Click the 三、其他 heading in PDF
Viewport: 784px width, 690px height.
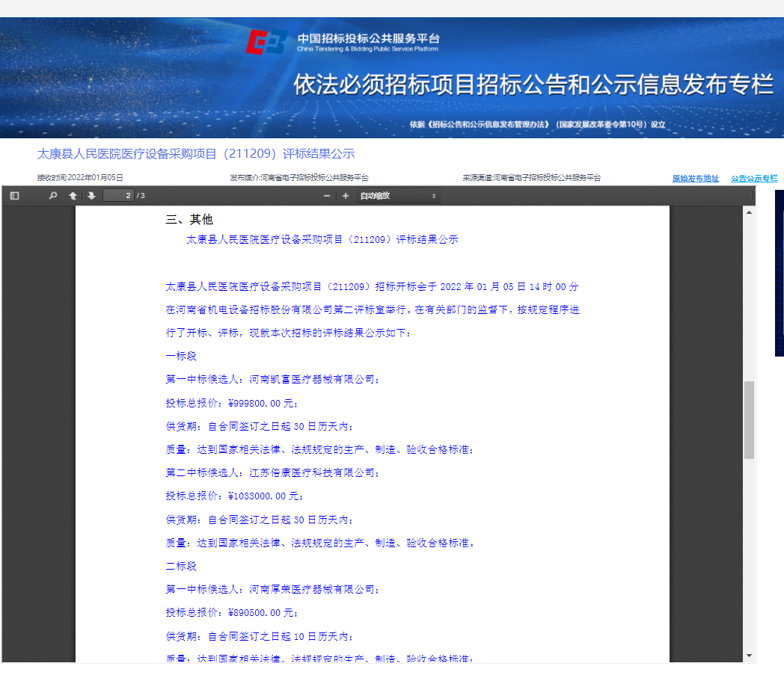coord(189,219)
